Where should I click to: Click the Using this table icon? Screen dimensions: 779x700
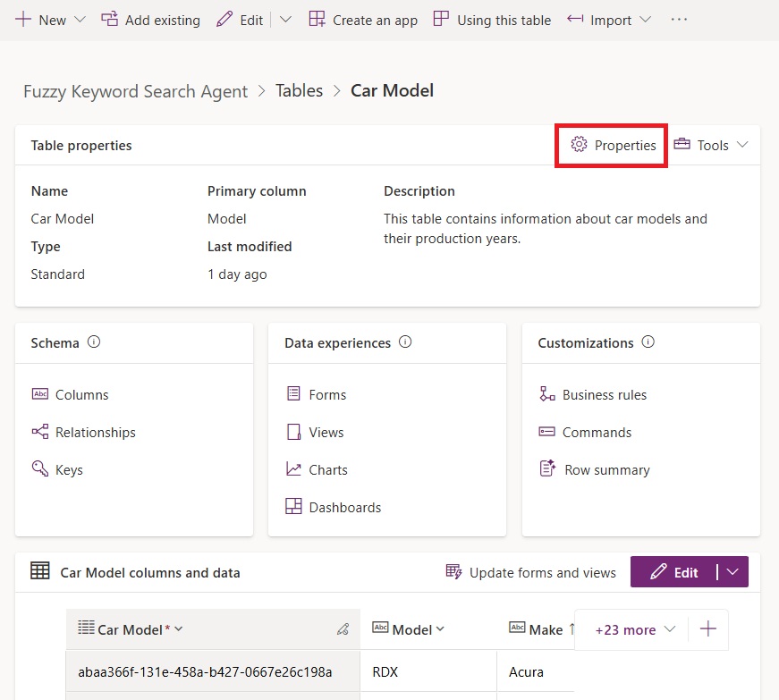(x=441, y=19)
